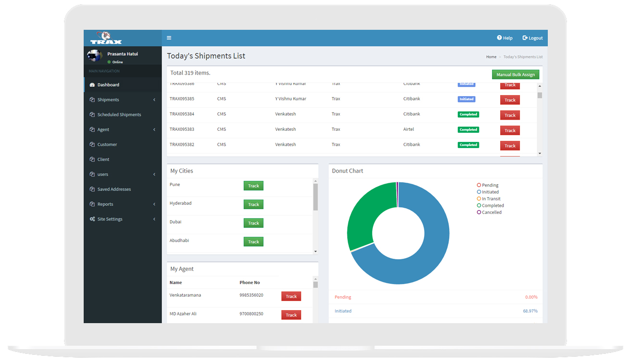This screenshot has width=631, height=364.
Task: Click the Initiated badge for TRAX095385
Action: [467, 99]
